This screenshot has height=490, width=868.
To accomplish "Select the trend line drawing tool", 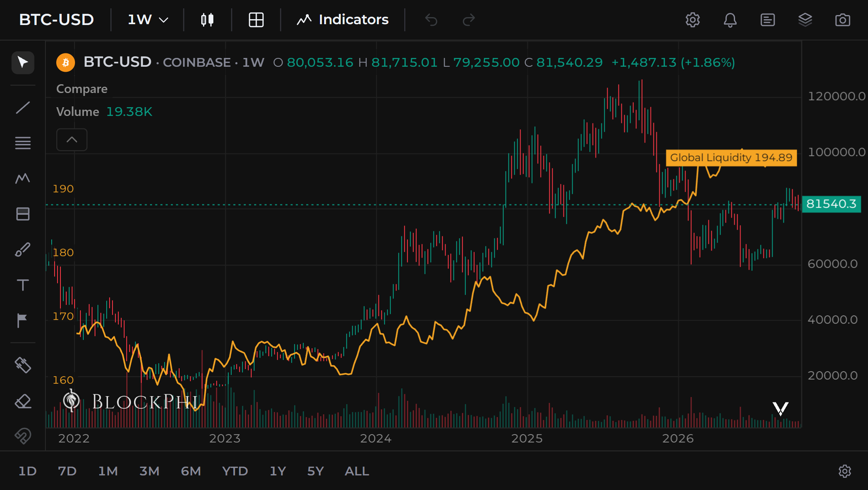I will 23,108.
